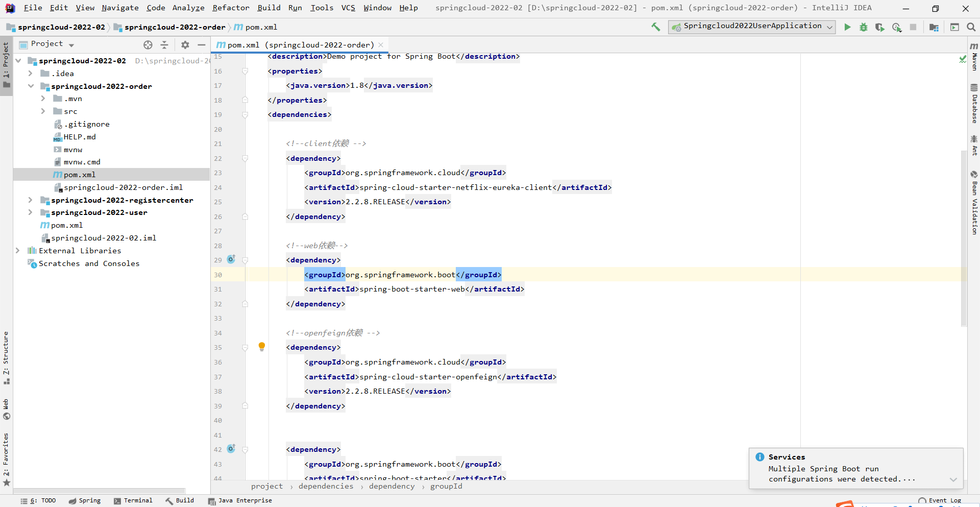Viewport: 980px width, 507px height.
Task: Click the Services notification message
Action: click(x=842, y=474)
